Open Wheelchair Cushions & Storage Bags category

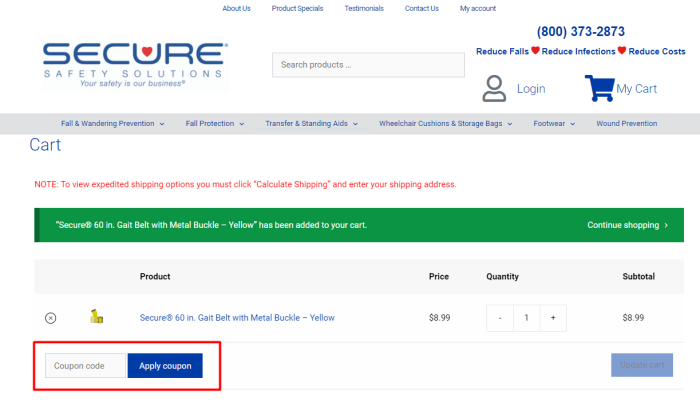pyautogui.click(x=441, y=124)
